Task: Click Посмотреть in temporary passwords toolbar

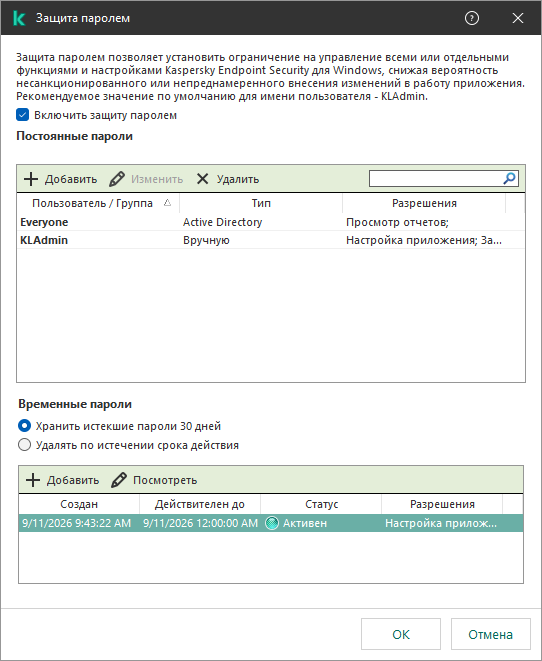Action: coord(154,480)
